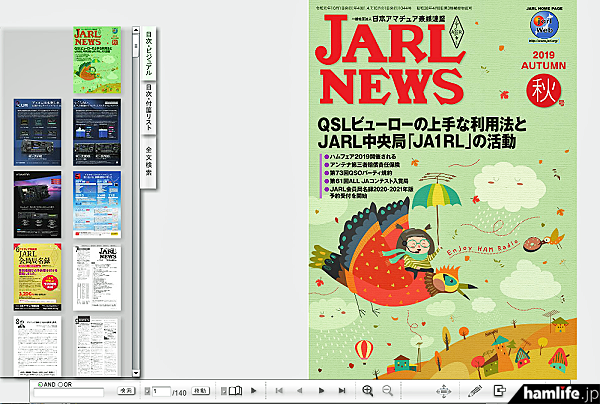Toggle the two-page spread view icon
Screen dimensions: 600x404
coord(236,391)
